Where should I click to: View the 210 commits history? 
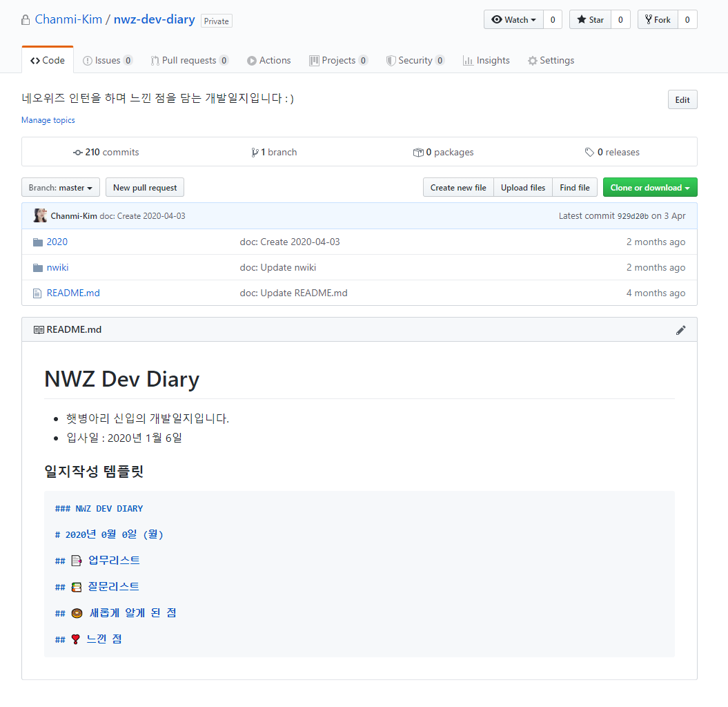pyautogui.click(x=106, y=152)
